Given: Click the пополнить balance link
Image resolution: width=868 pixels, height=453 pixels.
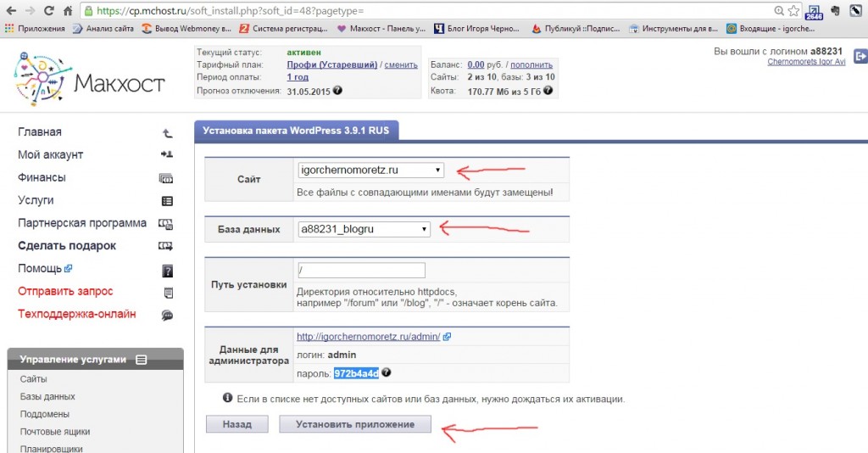Looking at the screenshot, I should (531, 64).
